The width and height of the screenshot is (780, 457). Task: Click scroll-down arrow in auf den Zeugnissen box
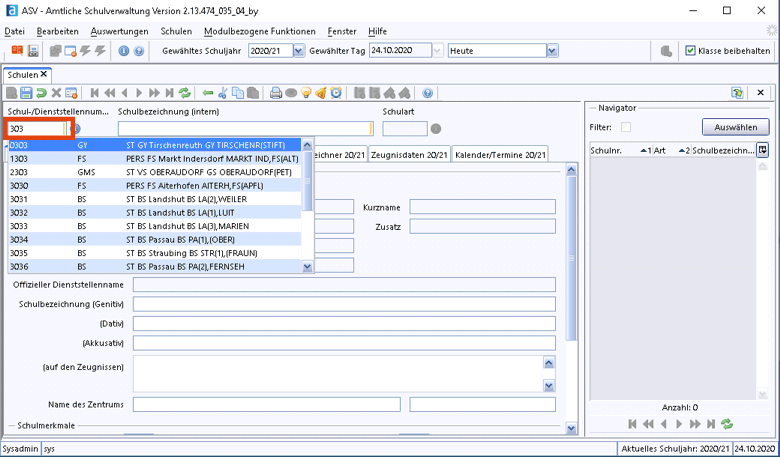[549, 385]
